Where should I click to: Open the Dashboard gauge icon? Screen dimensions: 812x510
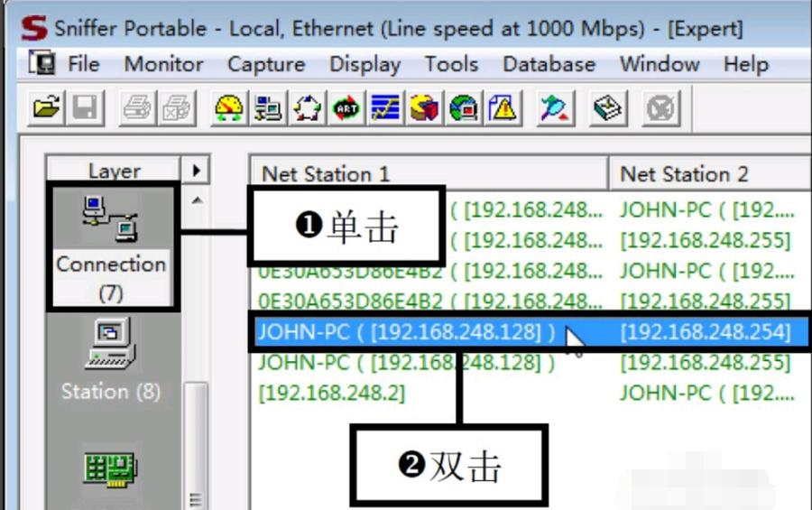tap(228, 108)
